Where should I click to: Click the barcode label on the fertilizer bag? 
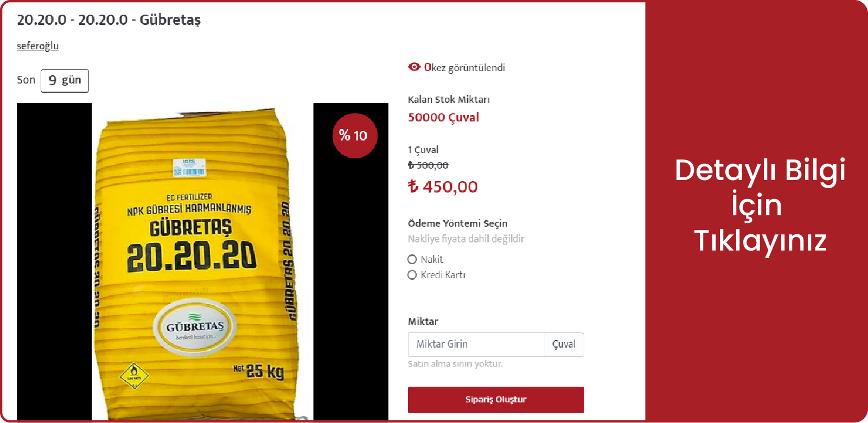point(189,168)
